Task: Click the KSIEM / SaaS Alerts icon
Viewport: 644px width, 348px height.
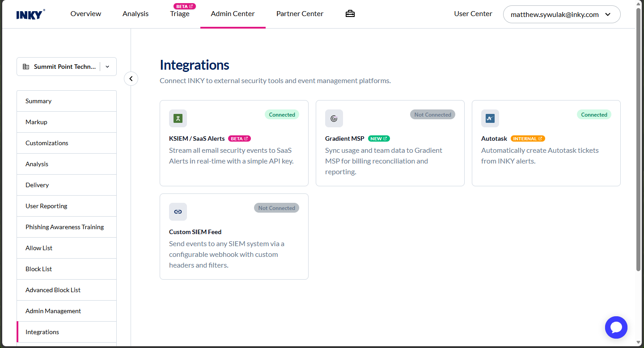Action: 178,118
